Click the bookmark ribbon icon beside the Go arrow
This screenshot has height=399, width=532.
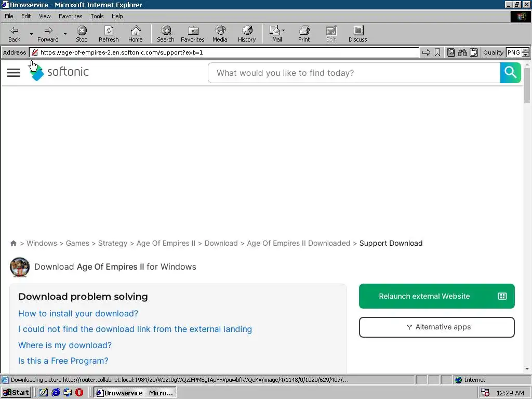(437, 52)
